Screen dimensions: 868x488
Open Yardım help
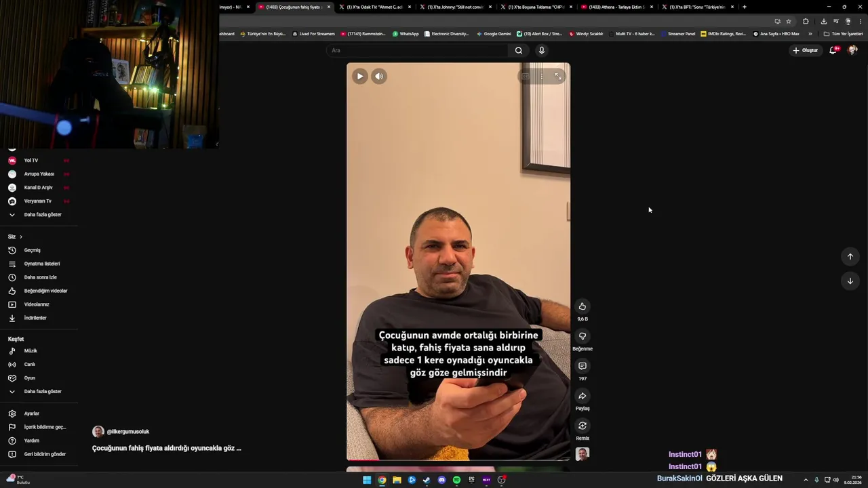click(x=39, y=441)
